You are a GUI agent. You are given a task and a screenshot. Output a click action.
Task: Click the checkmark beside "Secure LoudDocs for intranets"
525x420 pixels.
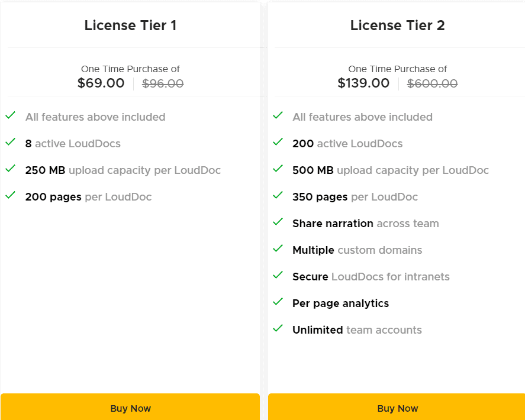(278, 276)
